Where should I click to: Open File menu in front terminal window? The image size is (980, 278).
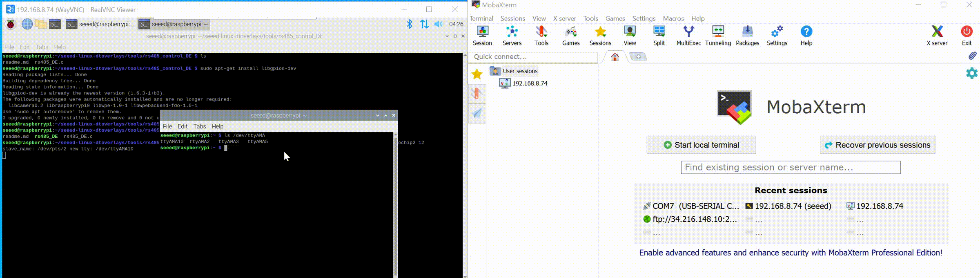167,126
